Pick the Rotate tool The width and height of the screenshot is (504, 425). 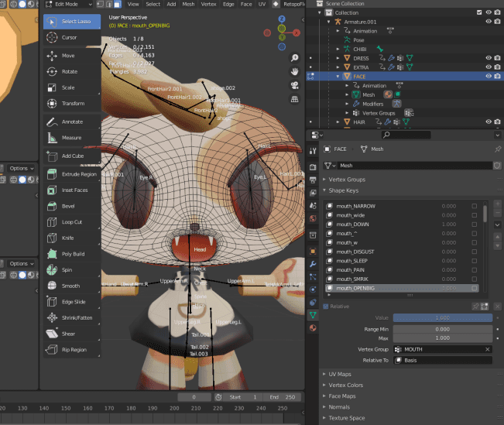72,72
